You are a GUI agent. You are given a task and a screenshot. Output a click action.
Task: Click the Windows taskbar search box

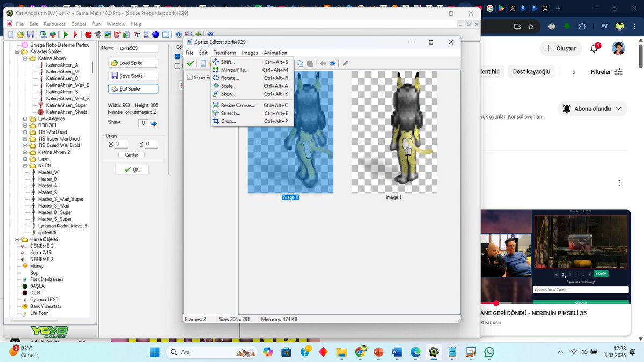211,352
